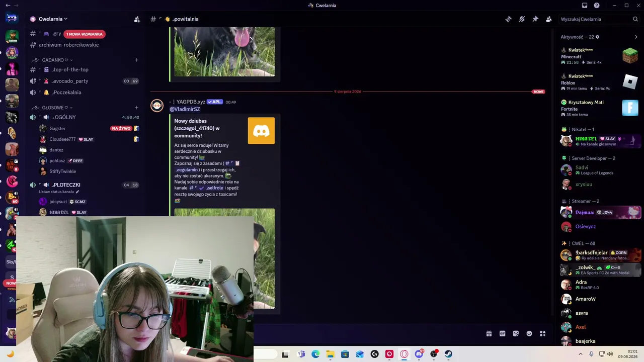
Task: Open the dog photo at top of chat
Action: [224, 52]
